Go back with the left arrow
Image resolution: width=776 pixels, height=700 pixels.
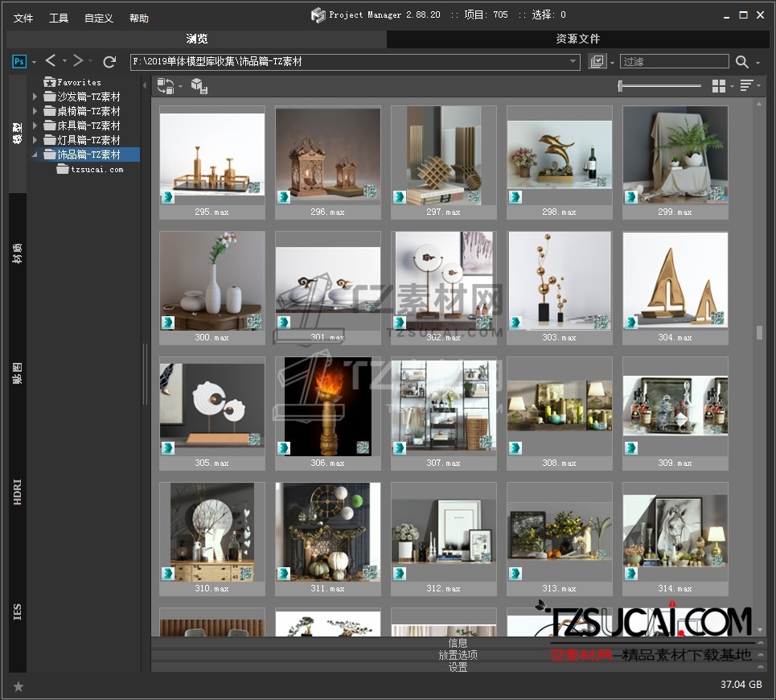click(x=51, y=61)
